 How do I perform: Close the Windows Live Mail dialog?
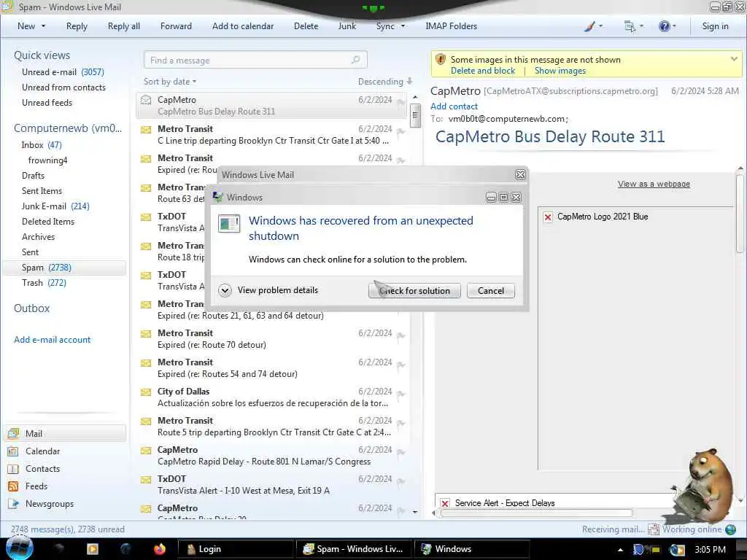[x=520, y=175]
